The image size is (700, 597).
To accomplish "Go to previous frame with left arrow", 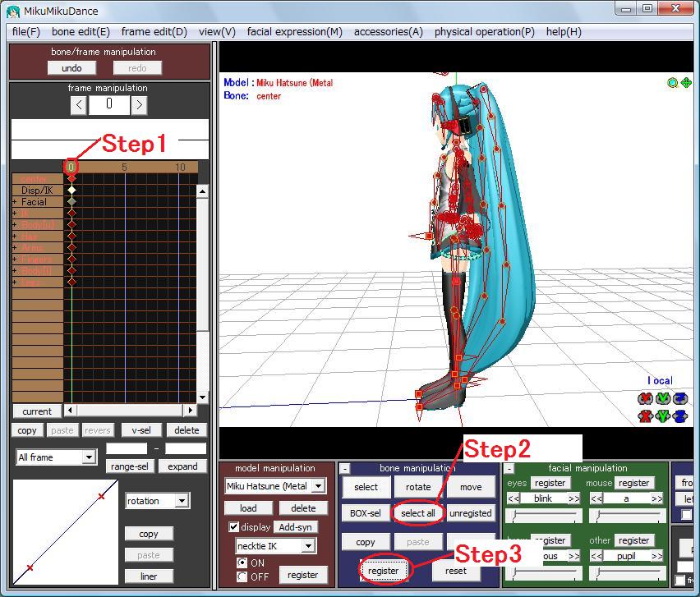I will click(79, 105).
